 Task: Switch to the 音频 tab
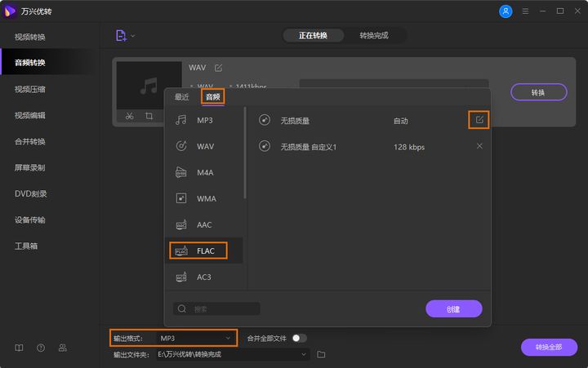(213, 97)
